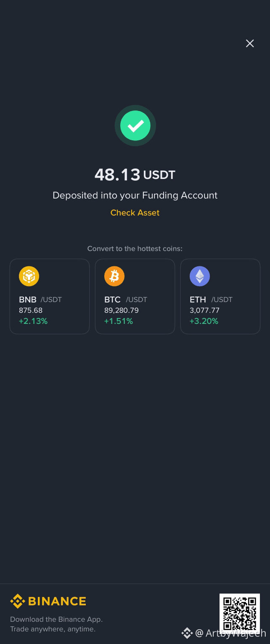This screenshot has width=270, height=644.
Task: Select the BNB/USDT pair label
Action: [40, 300]
